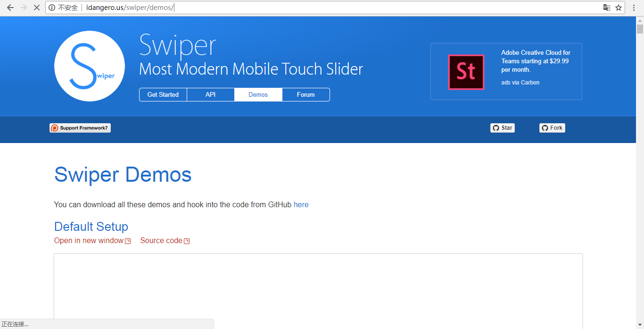This screenshot has height=329, width=644.
Task: Click the 'Swiper Demos' heading
Action: click(123, 175)
